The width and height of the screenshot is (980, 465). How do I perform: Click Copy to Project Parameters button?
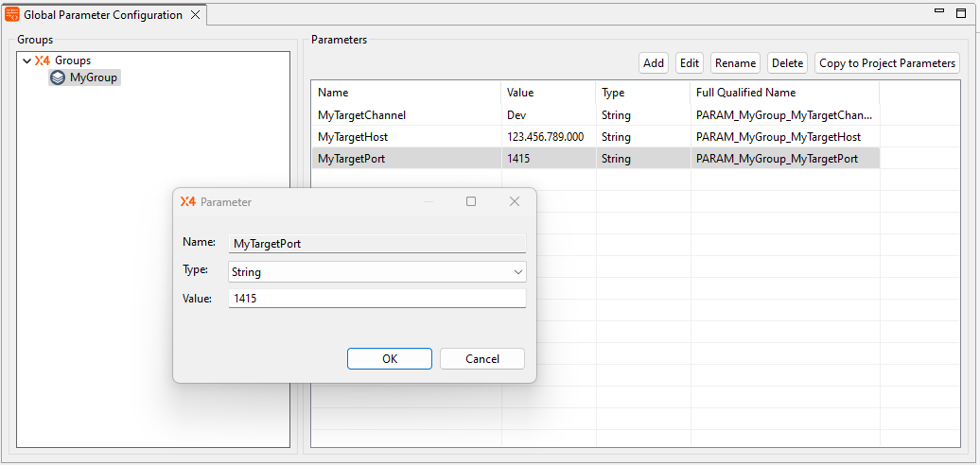(x=886, y=63)
